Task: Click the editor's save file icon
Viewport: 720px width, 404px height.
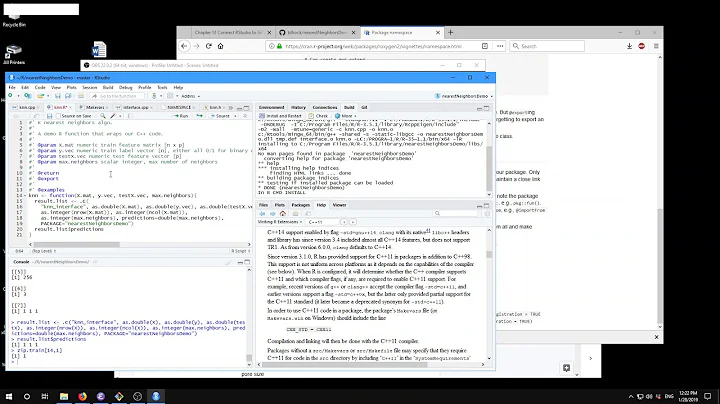Action: [x=50, y=116]
